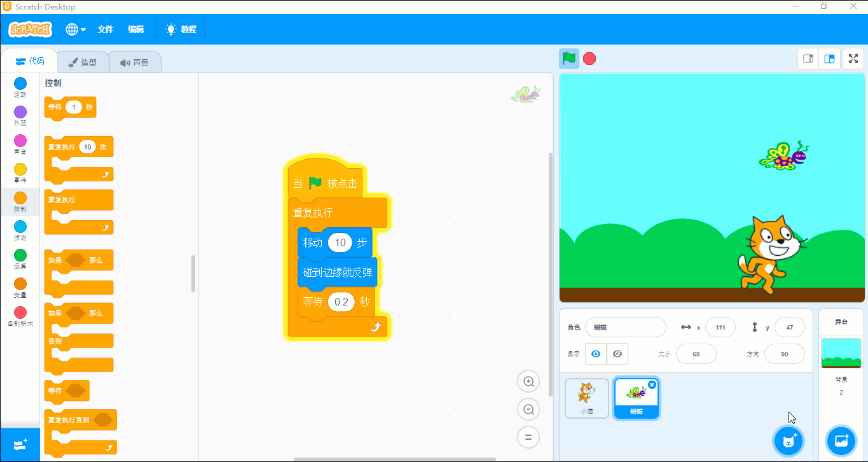Image resolution: width=868 pixels, height=462 pixels.
Task: Show the sprite with eye button
Action: pyautogui.click(x=596, y=354)
